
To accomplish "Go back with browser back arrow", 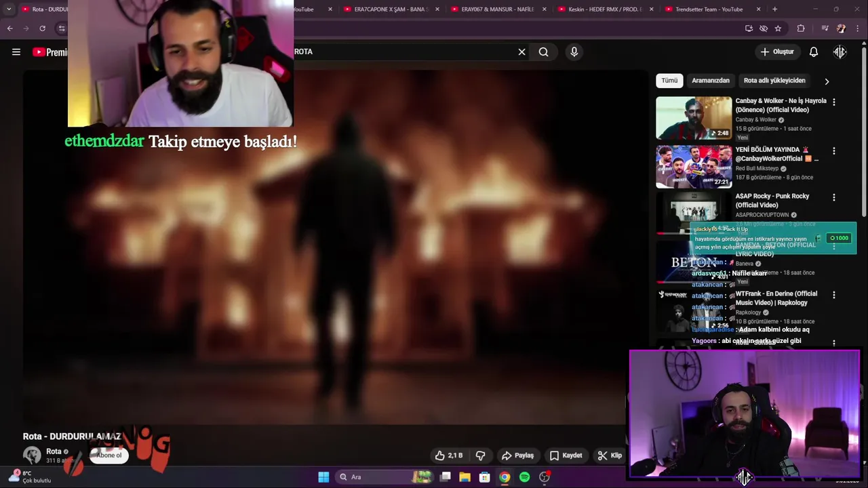I will pos(9,28).
